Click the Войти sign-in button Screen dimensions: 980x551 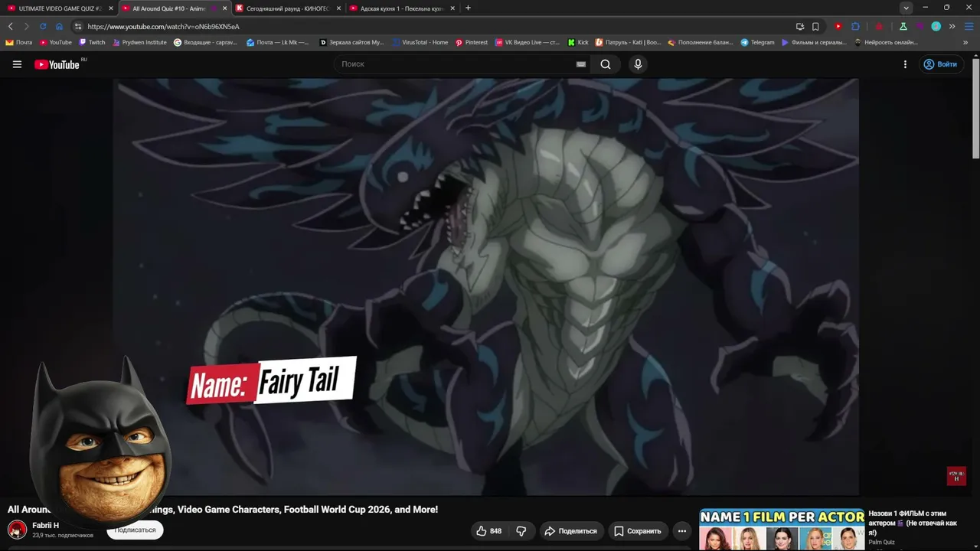pos(940,64)
